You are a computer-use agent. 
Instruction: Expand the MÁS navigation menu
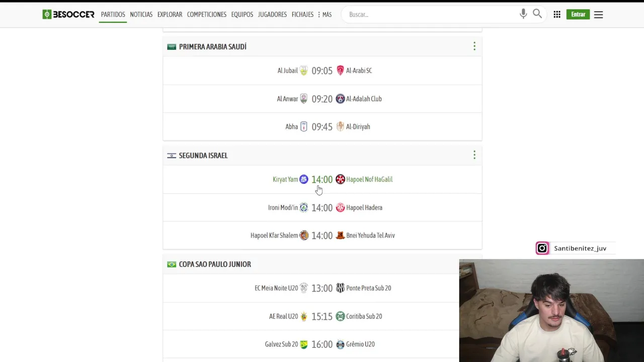pos(325,15)
